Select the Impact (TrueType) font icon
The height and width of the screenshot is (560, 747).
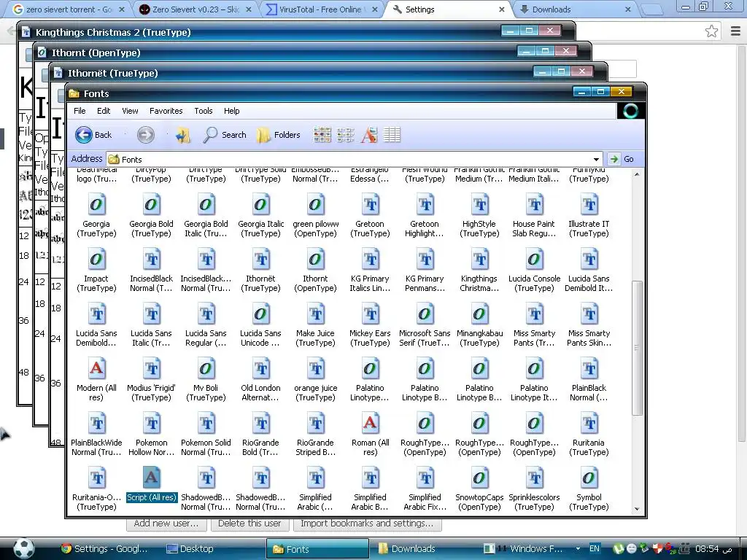pyautogui.click(x=96, y=260)
